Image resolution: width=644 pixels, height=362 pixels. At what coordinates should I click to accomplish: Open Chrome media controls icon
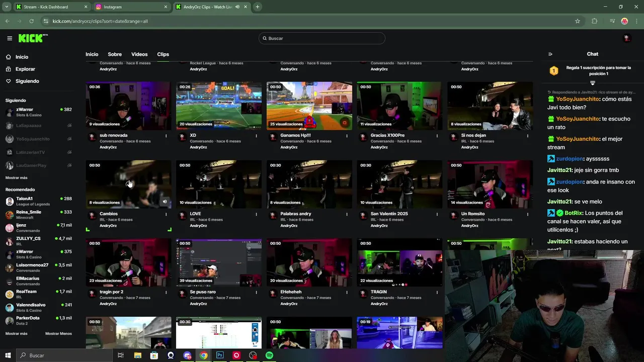point(612,21)
